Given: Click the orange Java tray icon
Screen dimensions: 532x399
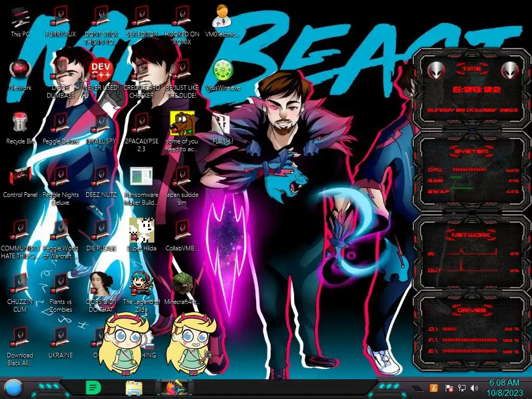Looking at the screenshot, I should (433, 388).
